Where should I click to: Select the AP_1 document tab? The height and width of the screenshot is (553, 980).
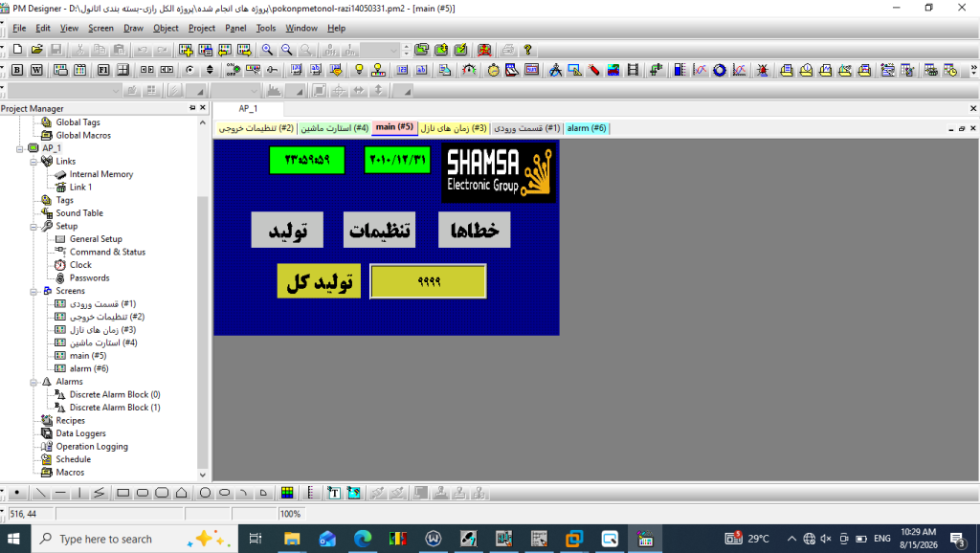(248, 109)
